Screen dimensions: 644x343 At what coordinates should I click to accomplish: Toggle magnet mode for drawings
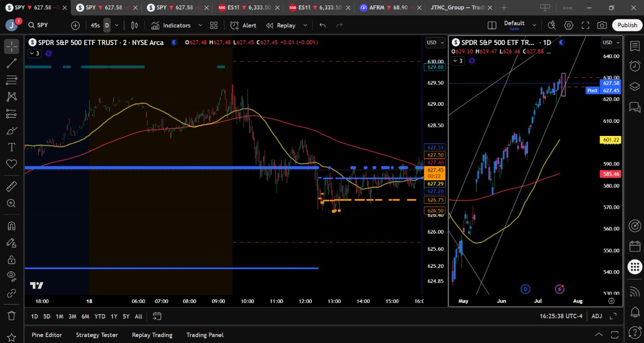coord(12,226)
